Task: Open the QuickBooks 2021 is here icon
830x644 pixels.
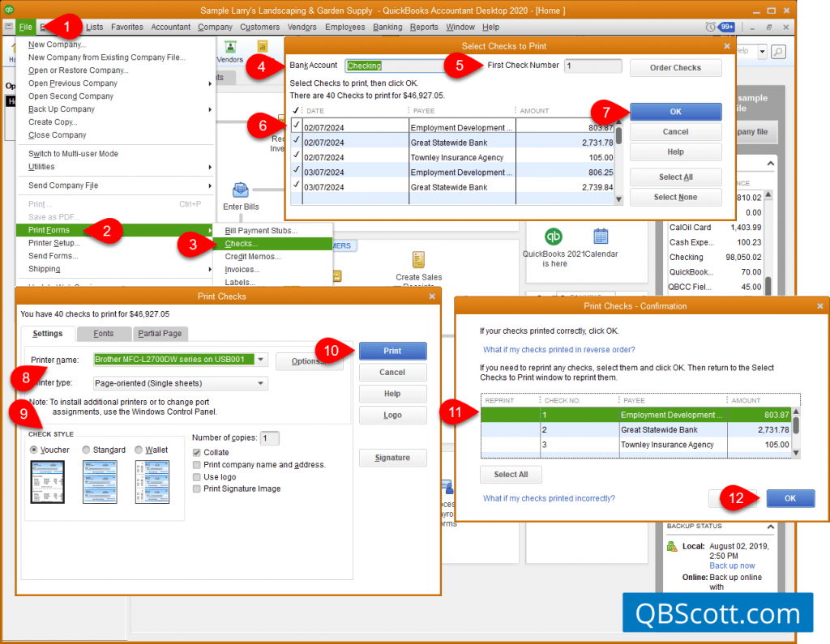Action: coord(554,237)
